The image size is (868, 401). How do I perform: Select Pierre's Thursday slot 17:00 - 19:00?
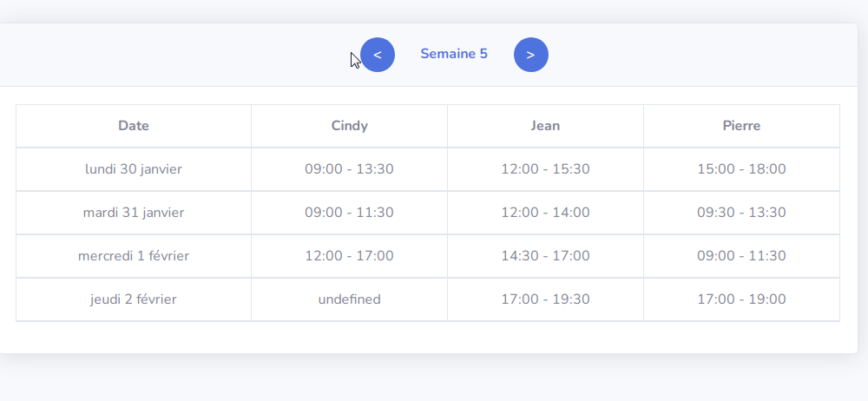point(742,299)
